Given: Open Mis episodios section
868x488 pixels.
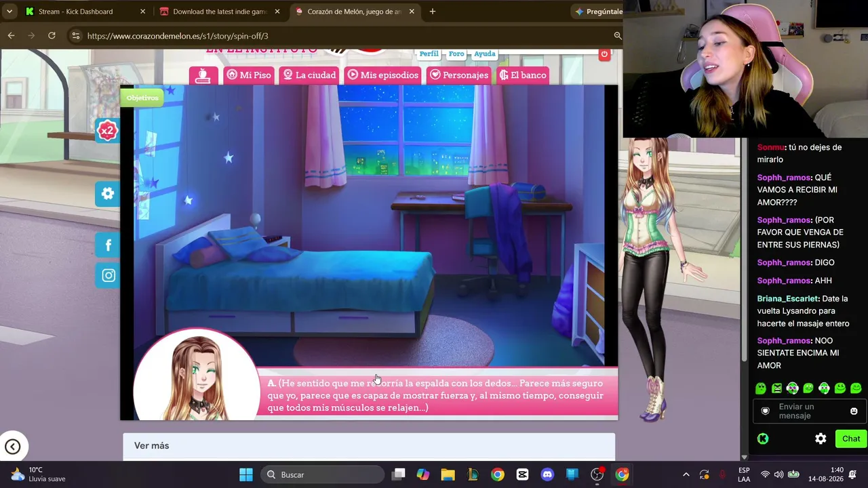Looking at the screenshot, I should [x=382, y=75].
